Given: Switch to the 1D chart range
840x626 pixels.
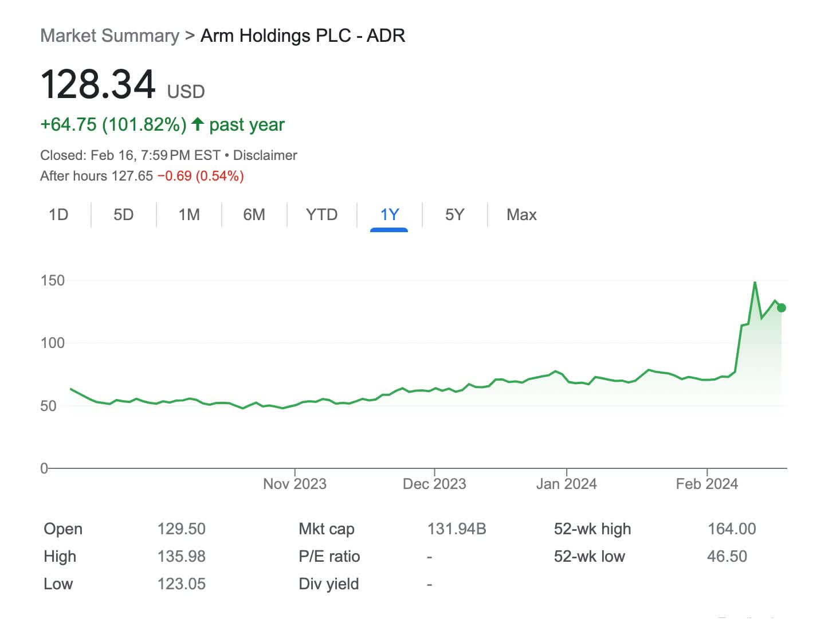Looking at the screenshot, I should 58,215.
